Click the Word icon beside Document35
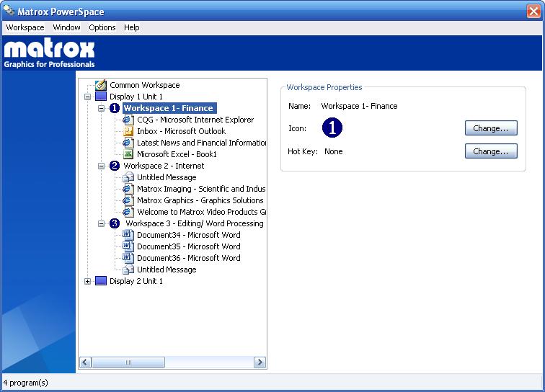Viewport: 545px width, 392px height. 128,246
